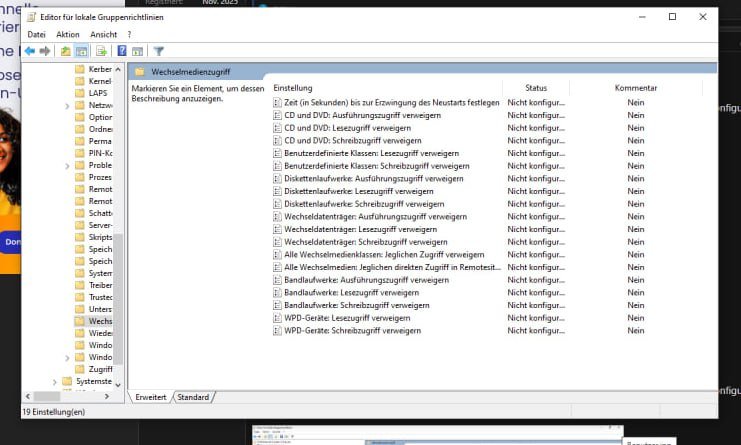This screenshot has width=741, height=445.
Task: Click the folder icon beside 'Zugriff' in tree
Action: coord(80,369)
